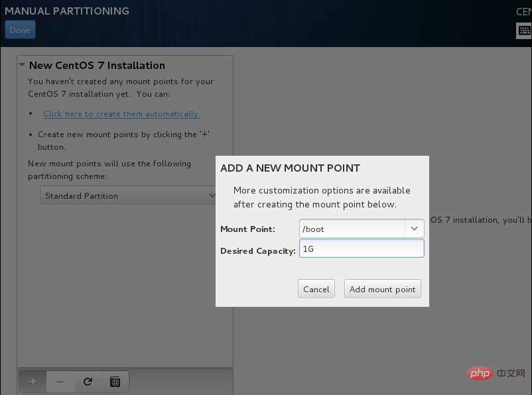
Task: Click the ADD A NEW MOUNT POINT title
Action: tap(290, 168)
